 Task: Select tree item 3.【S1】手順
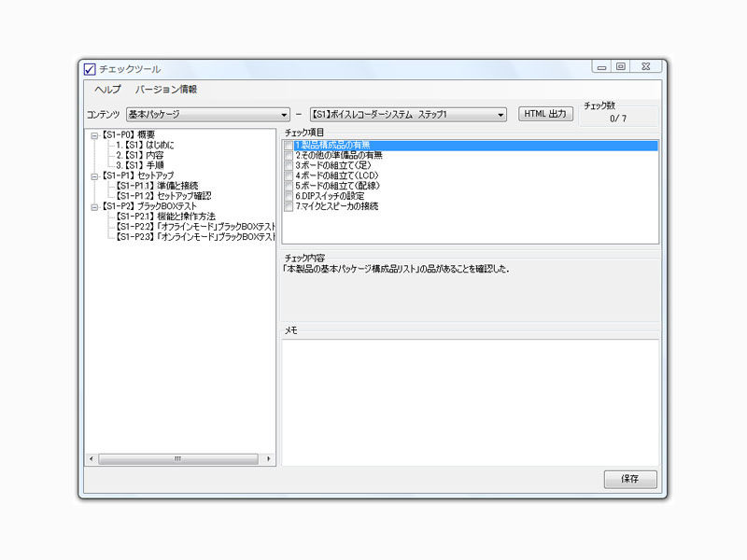[x=139, y=165]
